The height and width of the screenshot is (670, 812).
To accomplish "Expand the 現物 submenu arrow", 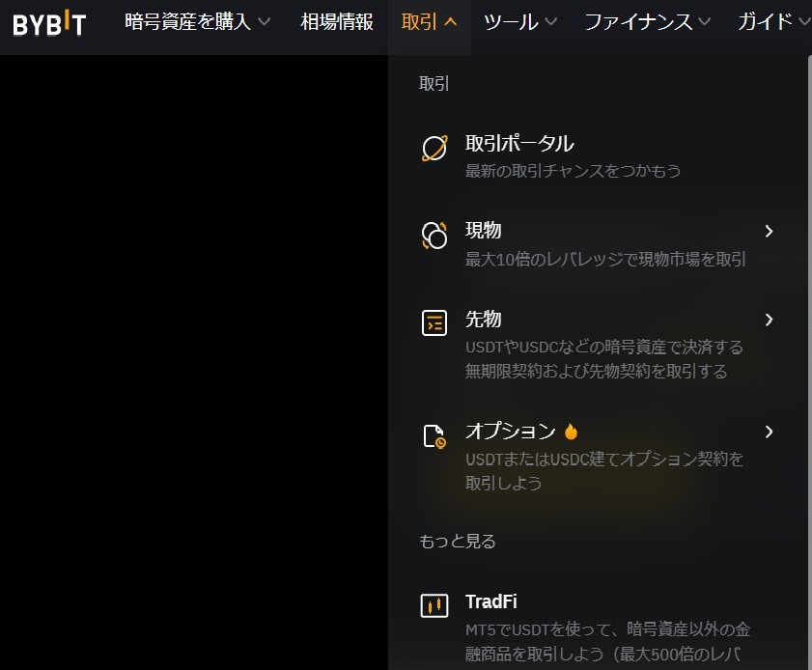I will coord(769,231).
